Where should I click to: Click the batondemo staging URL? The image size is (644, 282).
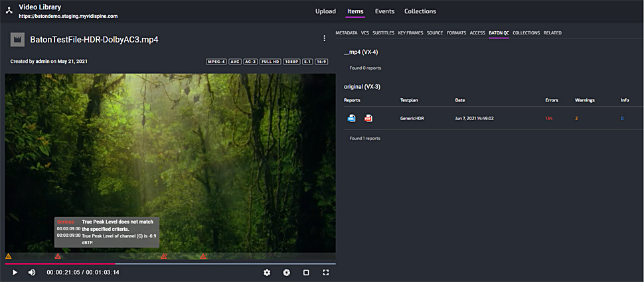(68, 17)
